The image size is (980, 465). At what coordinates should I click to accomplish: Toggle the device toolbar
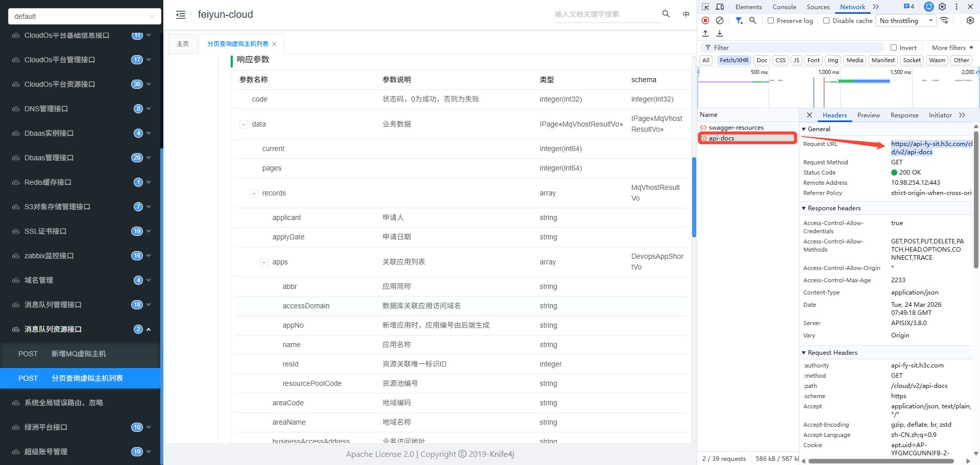tap(720, 7)
